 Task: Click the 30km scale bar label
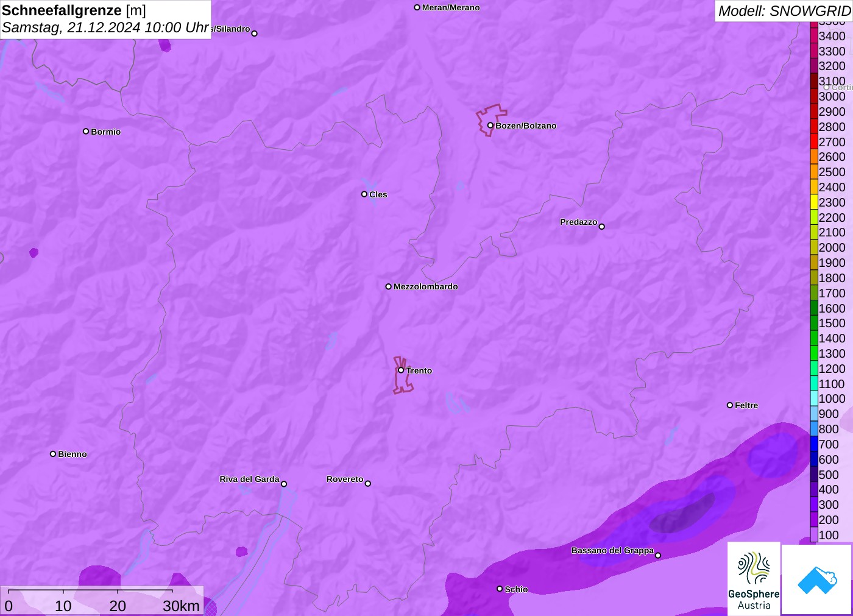tap(181, 606)
